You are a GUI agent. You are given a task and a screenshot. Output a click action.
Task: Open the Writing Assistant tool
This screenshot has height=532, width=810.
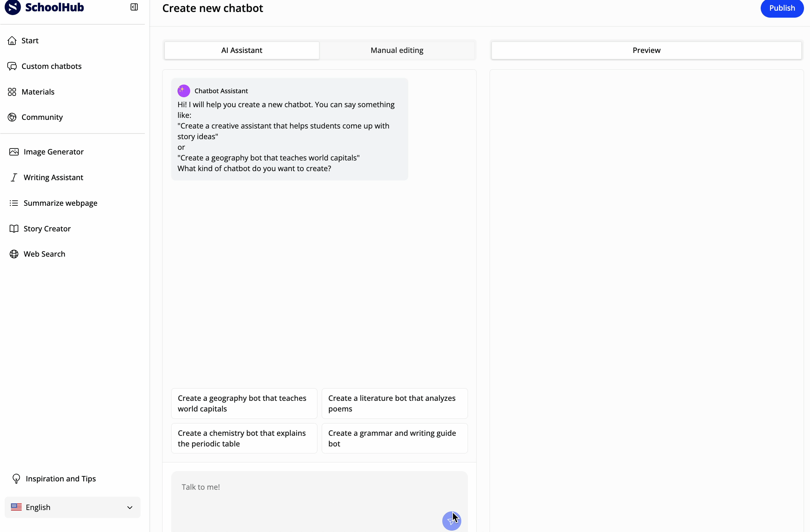53,177
